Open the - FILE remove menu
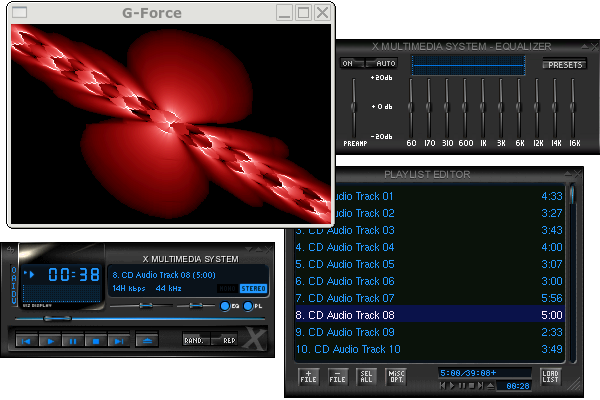This screenshot has height=400, width=600. pyautogui.click(x=338, y=377)
